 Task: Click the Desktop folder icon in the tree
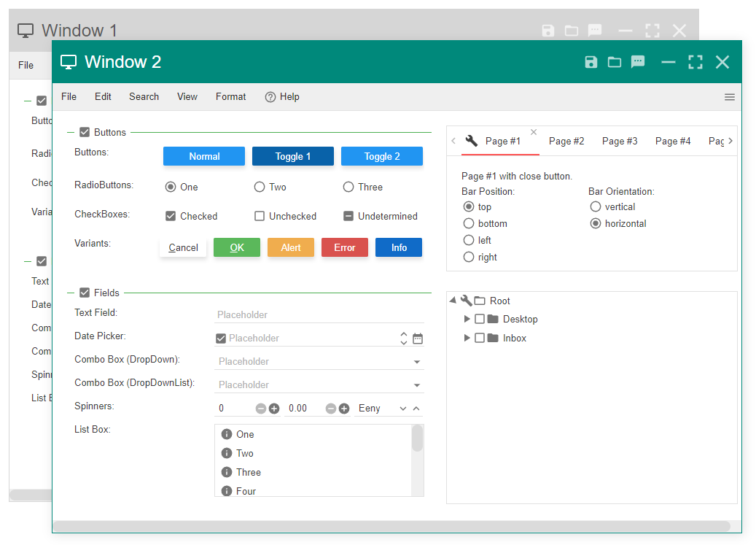493,319
